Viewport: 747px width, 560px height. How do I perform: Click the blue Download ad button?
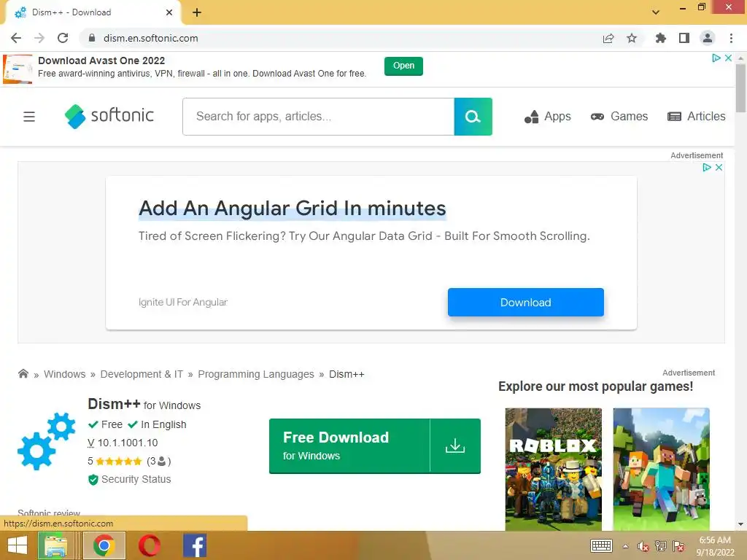(x=525, y=303)
